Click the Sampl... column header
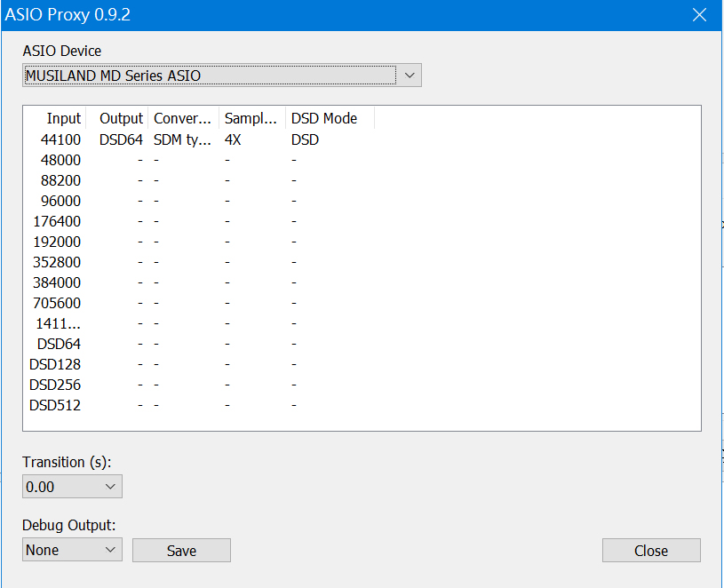Viewport: 724px width, 588px height. (x=252, y=118)
